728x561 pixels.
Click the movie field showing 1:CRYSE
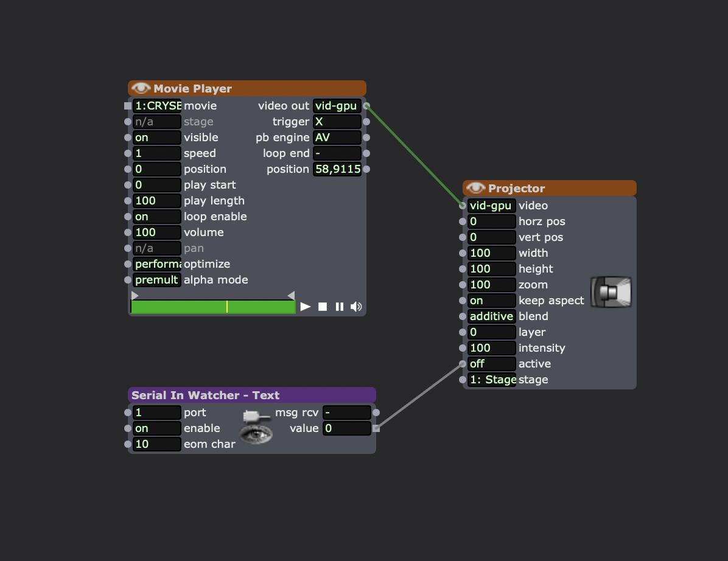157,105
